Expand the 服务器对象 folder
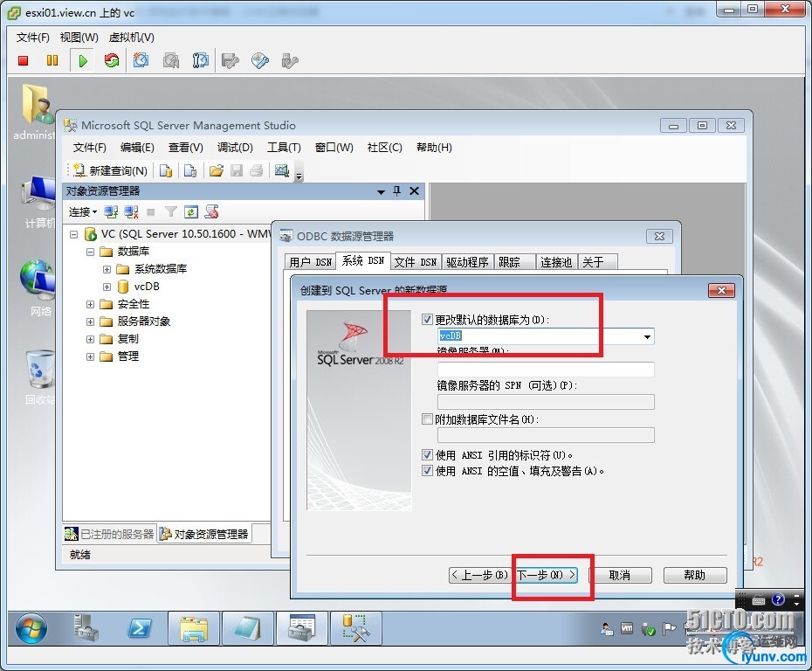The image size is (812, 671). pos(90,322)
